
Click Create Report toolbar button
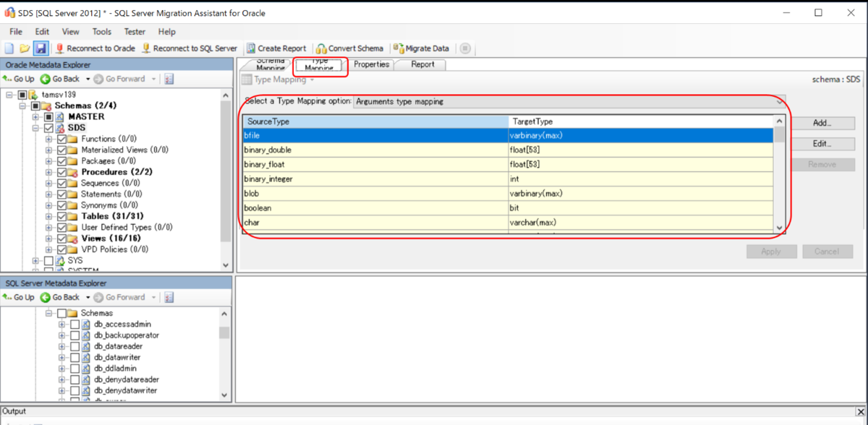tap(276, 48)
